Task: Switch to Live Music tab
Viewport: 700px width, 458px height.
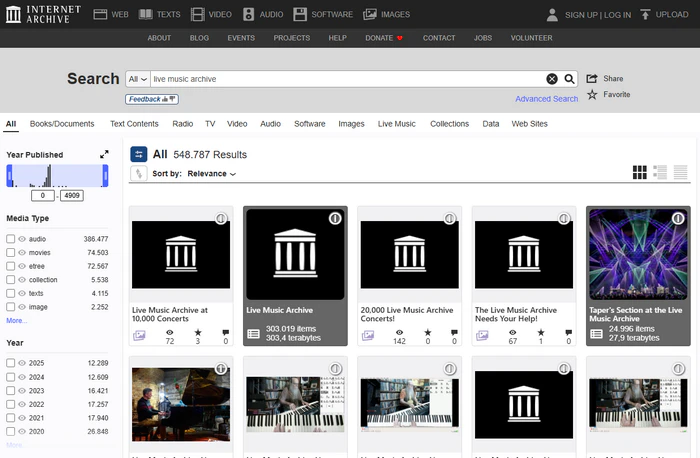Action: coord(396,124)
